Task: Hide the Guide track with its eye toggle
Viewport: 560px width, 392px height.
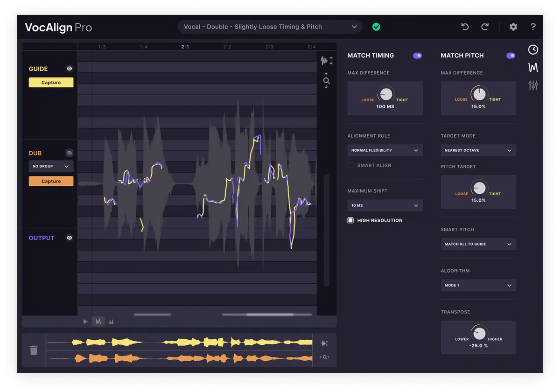Action: pyautogui.click(x=69, y=68)
